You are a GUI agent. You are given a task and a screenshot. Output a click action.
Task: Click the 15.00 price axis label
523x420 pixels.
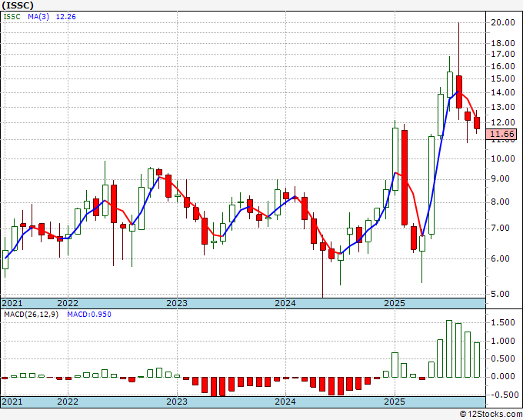tap(503, 78)
